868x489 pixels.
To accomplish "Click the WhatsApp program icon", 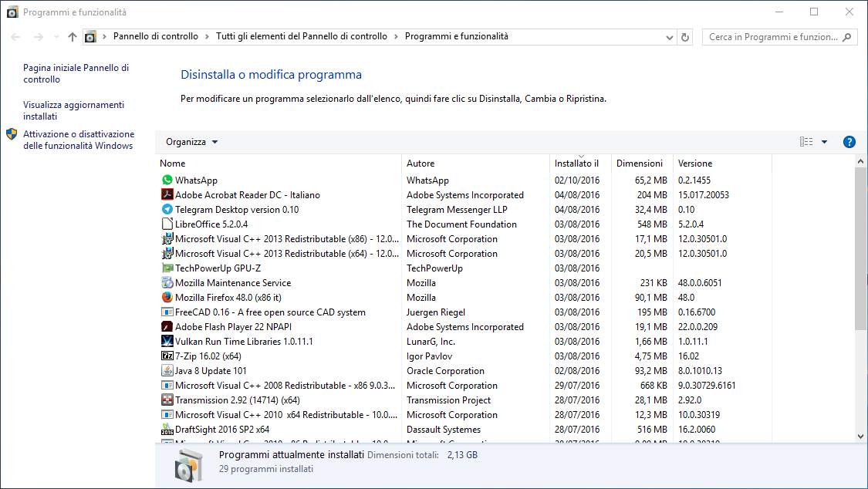I will click(x=167, y=180).
